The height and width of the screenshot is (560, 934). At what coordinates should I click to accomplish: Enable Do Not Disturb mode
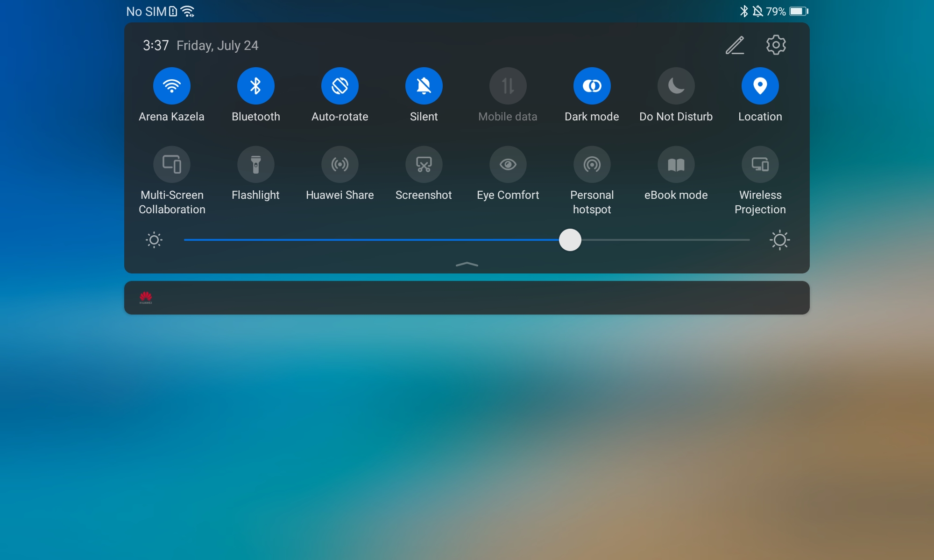(x=676, y=86)
